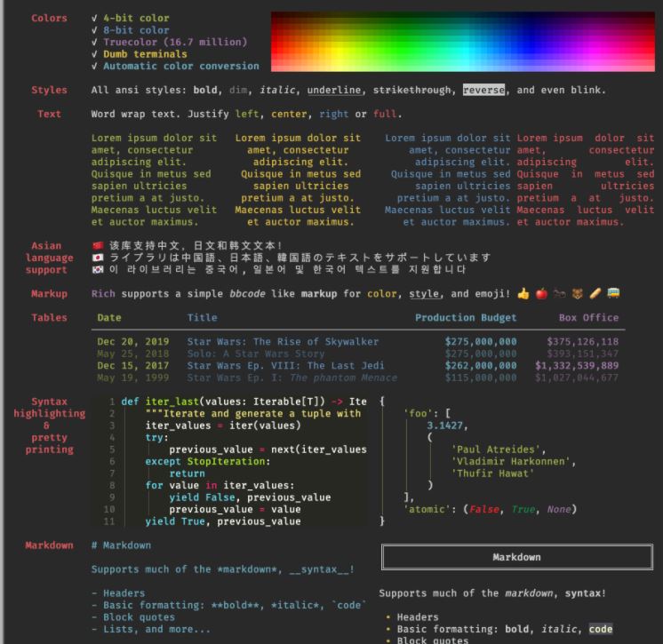Click the '$375,126,118' box office value
This screenshot has height=644, width=663.
click(583, 341)
